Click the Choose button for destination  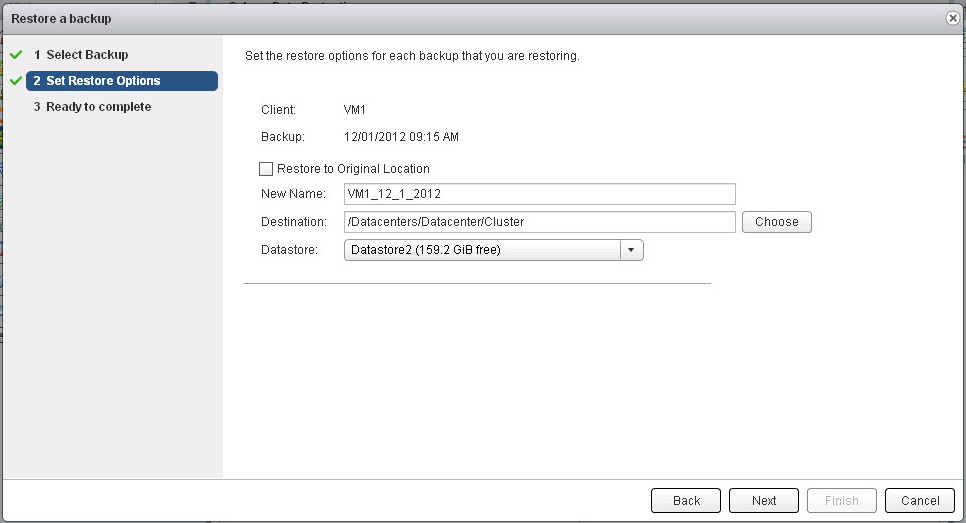click(777, 222)
